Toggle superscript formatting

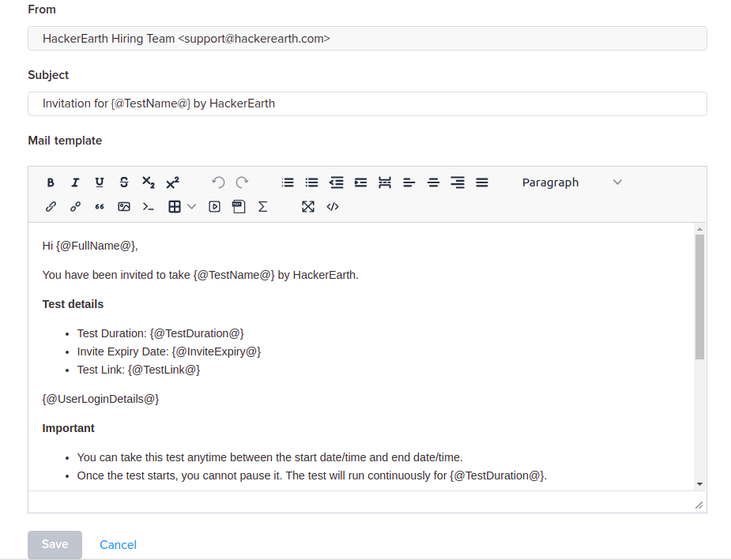[x=172, y=182]
